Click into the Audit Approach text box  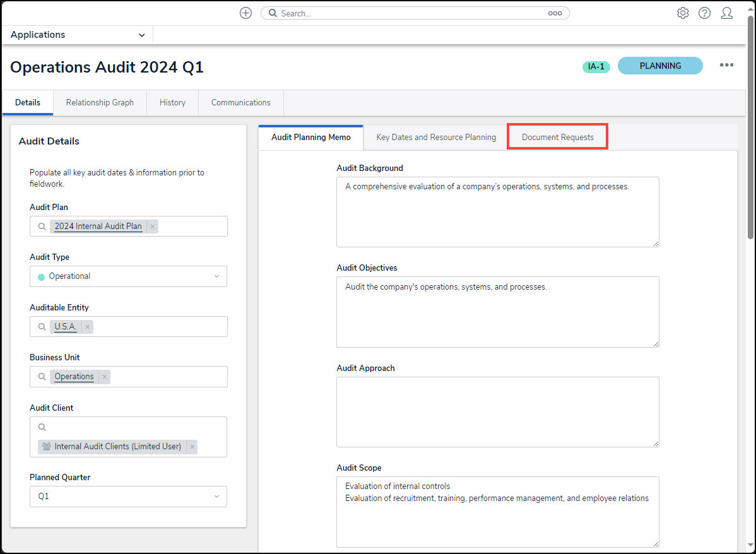click(497, 411)
